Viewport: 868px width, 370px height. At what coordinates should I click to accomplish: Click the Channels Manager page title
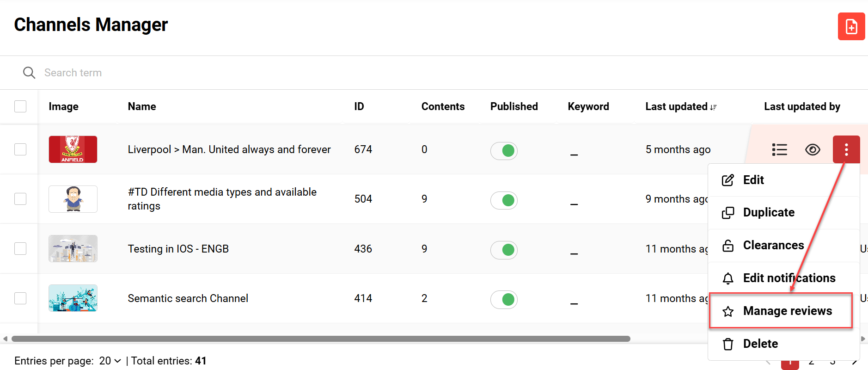point(91,25)
